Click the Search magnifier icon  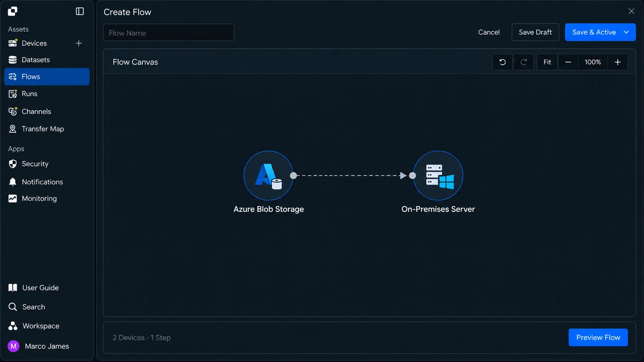coord(13,307)
